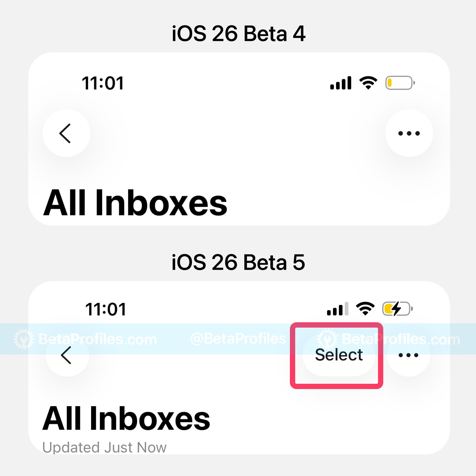Tap the cellular signal bars in Beta 5
This screenshot has height=476, width=476.
point(338,309)
